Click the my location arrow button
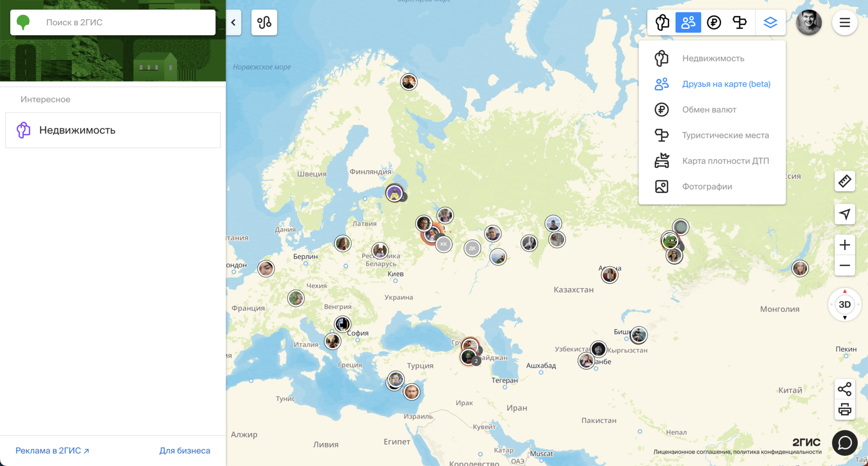 (845, 214)
